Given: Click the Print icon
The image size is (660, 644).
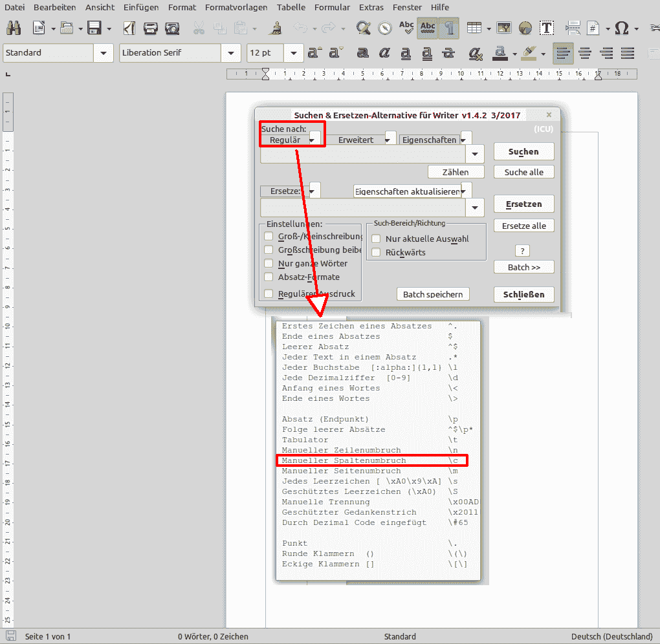Looking at the screenshot, I should coord(150,28).
